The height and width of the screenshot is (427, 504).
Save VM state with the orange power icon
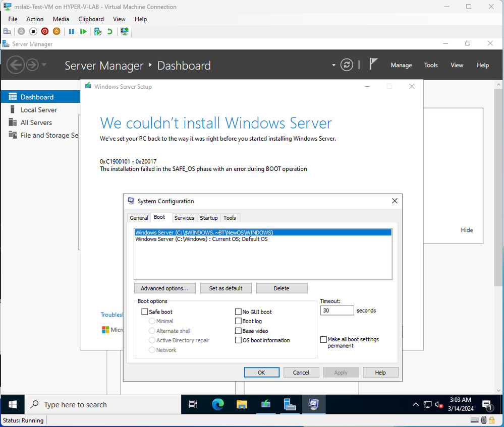[57, 31]
